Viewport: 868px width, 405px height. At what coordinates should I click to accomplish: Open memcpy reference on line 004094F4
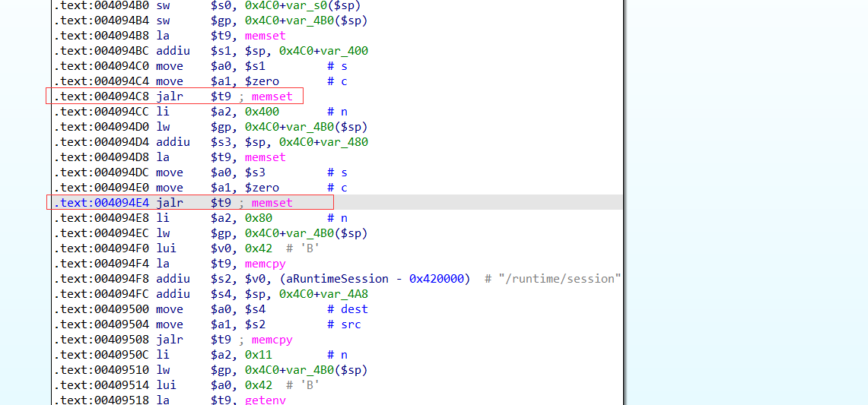click(265, 264)
